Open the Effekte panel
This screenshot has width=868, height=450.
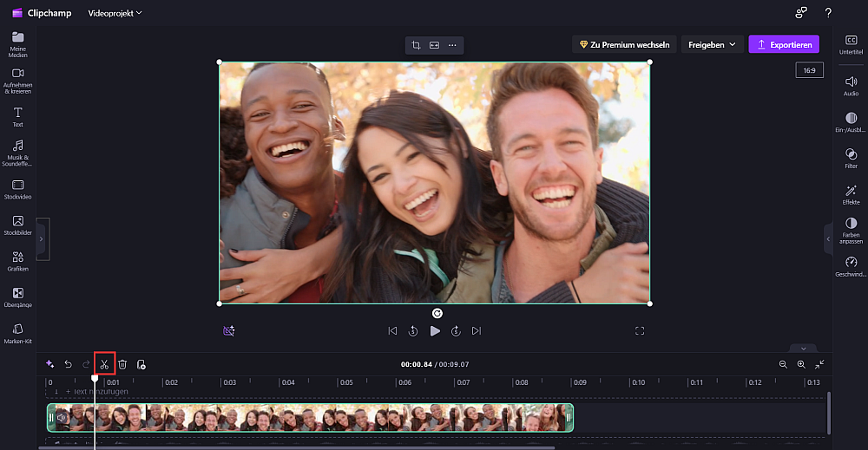tap(851, 194)
